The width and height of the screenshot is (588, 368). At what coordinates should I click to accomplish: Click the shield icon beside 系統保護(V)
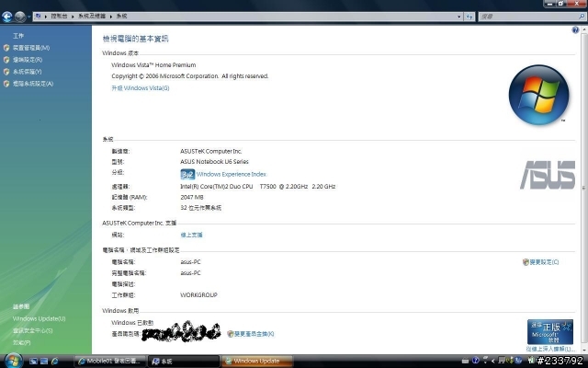coord(6,72)
